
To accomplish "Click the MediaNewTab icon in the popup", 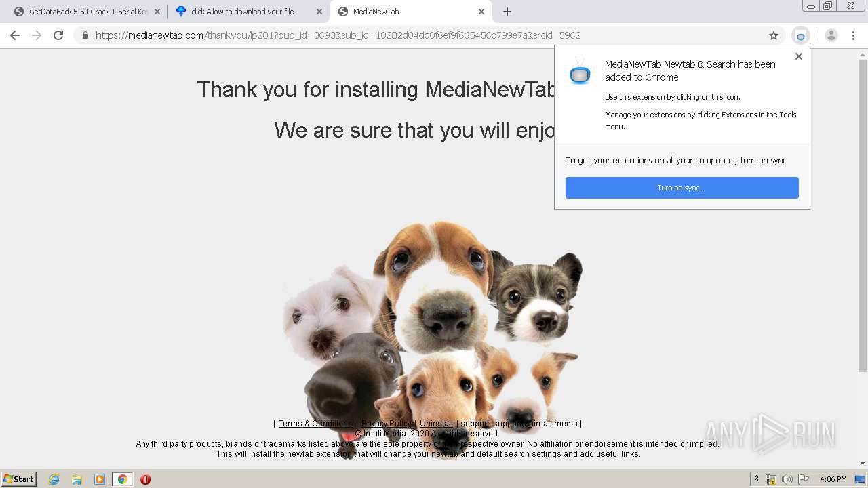I will pos(580,72).
